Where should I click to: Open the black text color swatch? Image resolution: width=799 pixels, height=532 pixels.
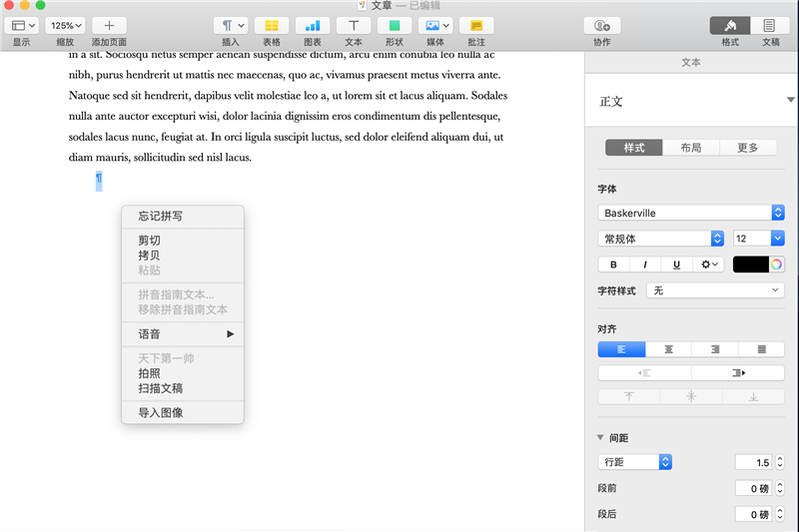[x=751, y=265]
